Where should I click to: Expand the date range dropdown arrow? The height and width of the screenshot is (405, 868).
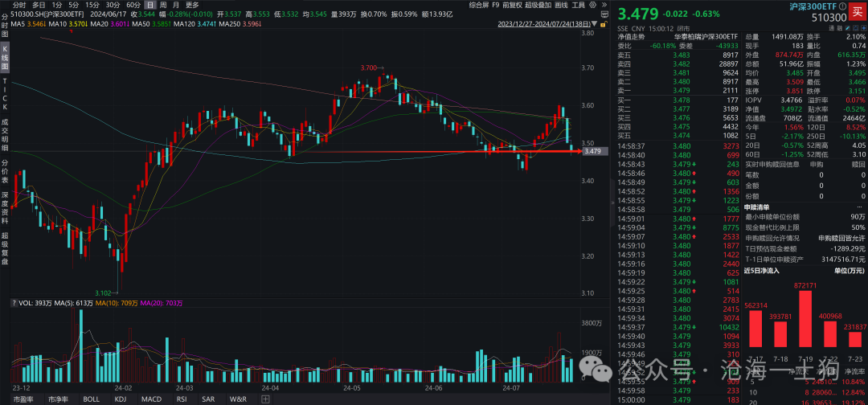tap(594, 24)
